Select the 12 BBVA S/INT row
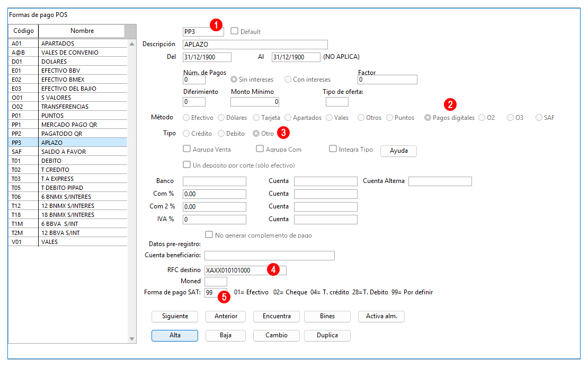This screenshot has height=367, width=588. coord(68,233)
